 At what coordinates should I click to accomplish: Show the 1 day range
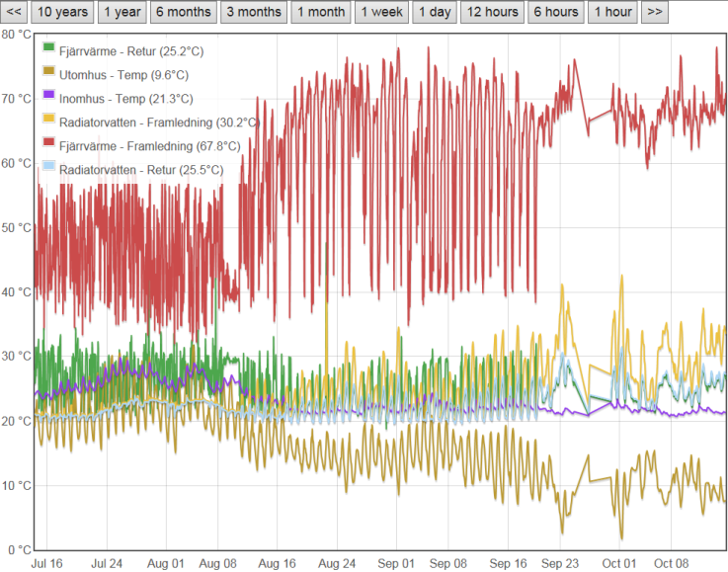tap(434, 12)
